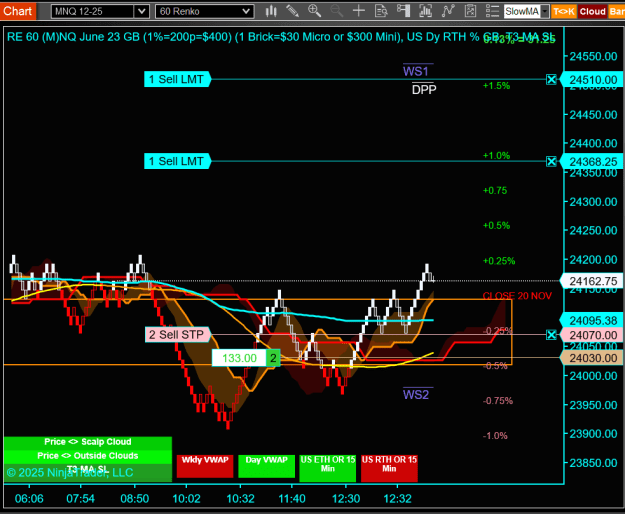
Task: Click the Wkly VWAP red status box
Action: point(205,466)
